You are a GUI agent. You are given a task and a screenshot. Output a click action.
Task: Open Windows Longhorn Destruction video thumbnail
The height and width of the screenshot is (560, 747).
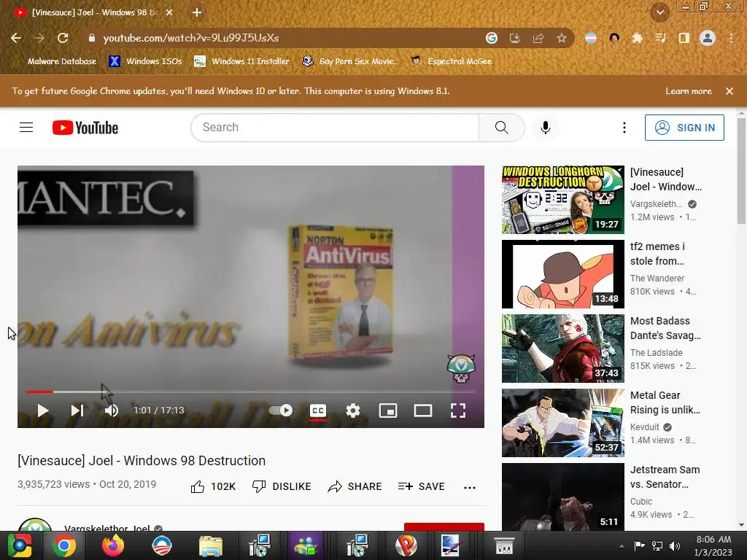(x=562, y=200)
